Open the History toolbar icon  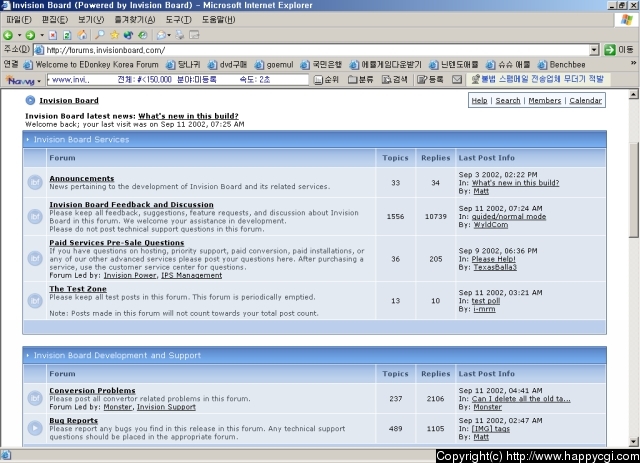click(x=142, y=36)
